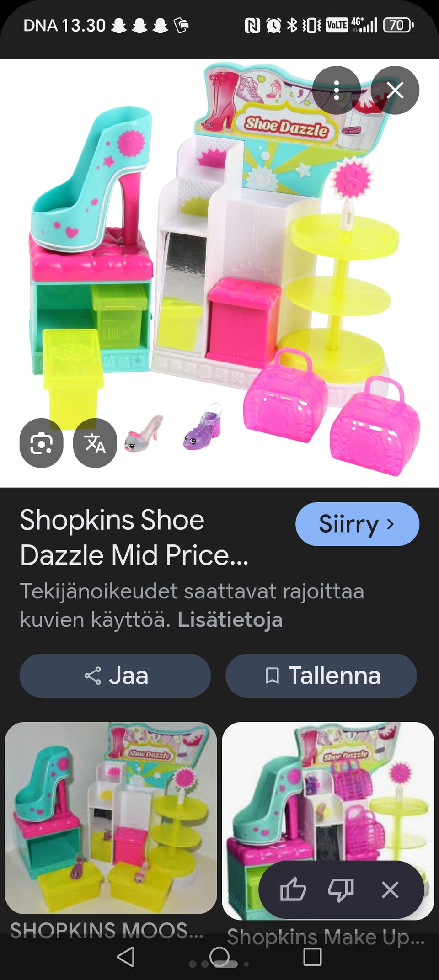Tap the battery indicator in status bar

click(398, 25)
